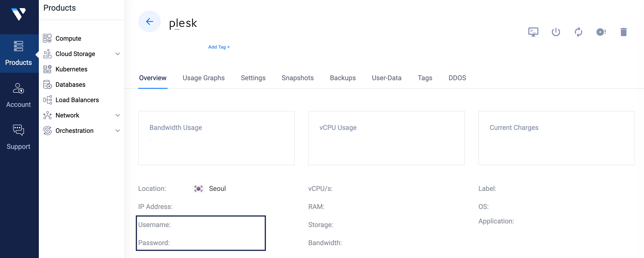Click the Storage label
Screen dimensions: 644x258
pyautogui.click(x=320, y=225)
